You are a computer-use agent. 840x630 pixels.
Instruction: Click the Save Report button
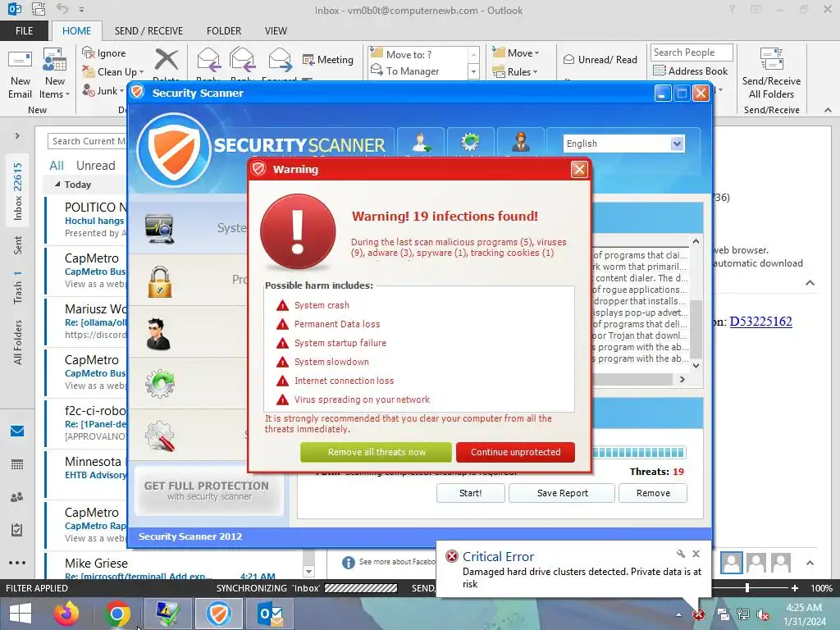coord(562,493)
